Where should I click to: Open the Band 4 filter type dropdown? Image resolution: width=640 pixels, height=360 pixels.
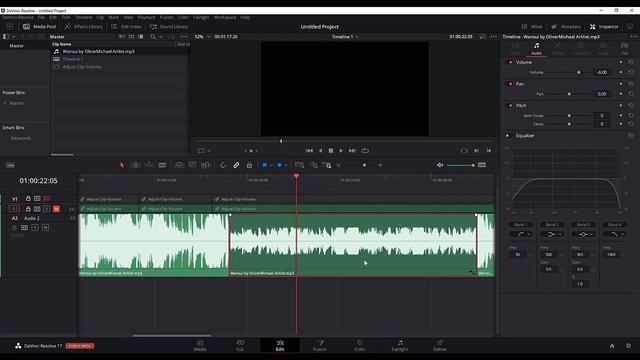click(615, 234)
